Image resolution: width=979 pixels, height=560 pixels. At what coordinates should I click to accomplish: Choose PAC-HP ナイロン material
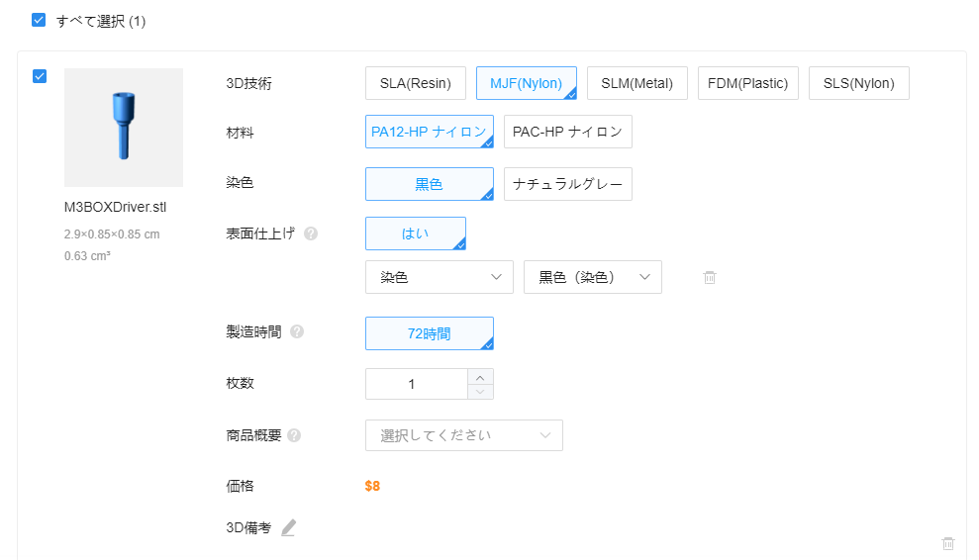point(568,132)
